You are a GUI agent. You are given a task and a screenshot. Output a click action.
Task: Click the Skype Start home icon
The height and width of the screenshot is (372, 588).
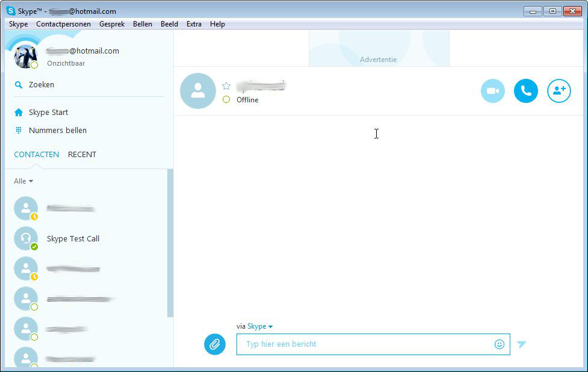(19, 113)
